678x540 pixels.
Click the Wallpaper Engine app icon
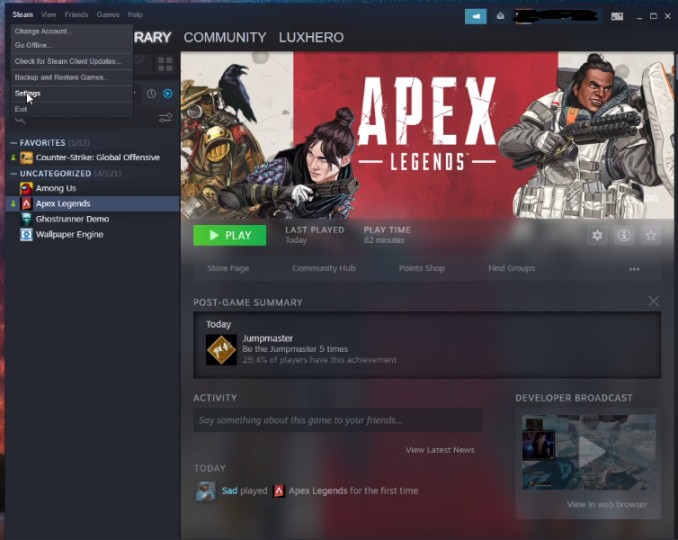coord(26,234)
